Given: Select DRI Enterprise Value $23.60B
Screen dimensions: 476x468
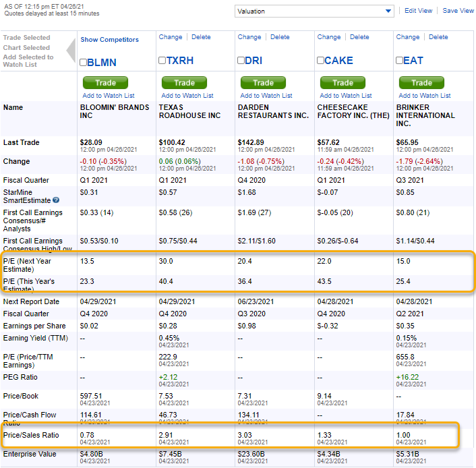Looking at the screenshot, I should coord(251,454).
